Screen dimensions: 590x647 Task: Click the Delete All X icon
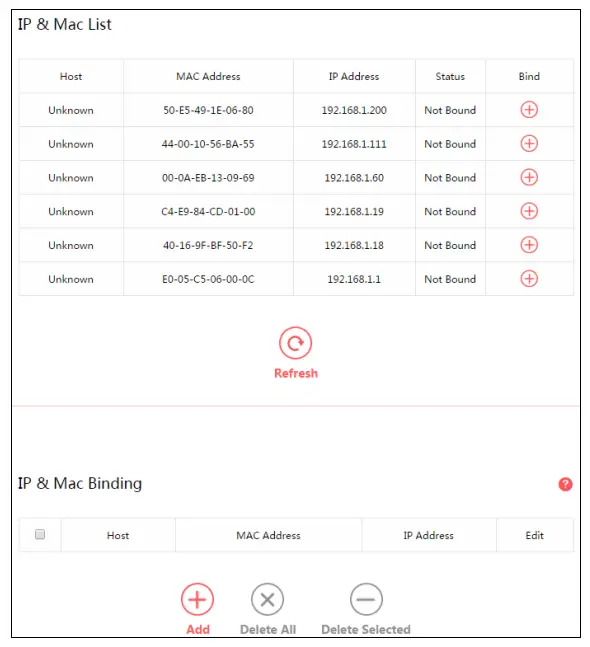(x=267, y=600)
